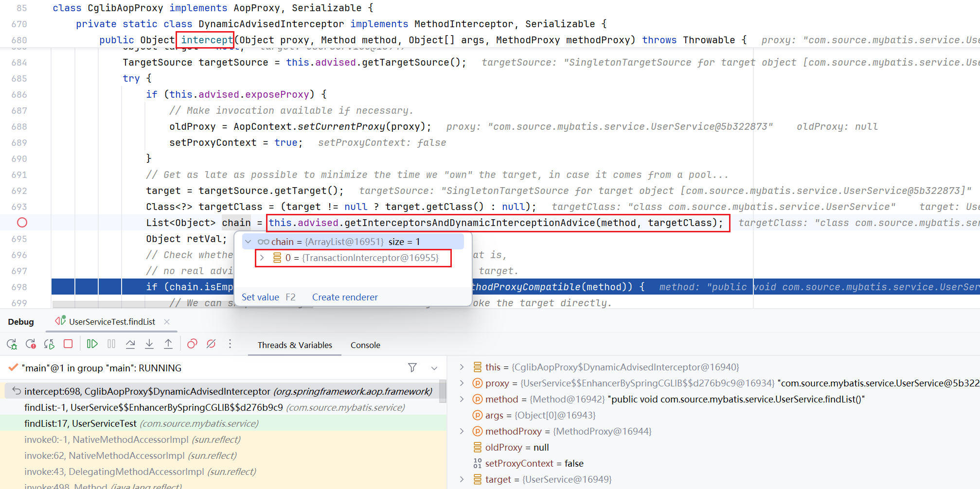
Task: Click the Debug tool window title
Action: point(21,322)
